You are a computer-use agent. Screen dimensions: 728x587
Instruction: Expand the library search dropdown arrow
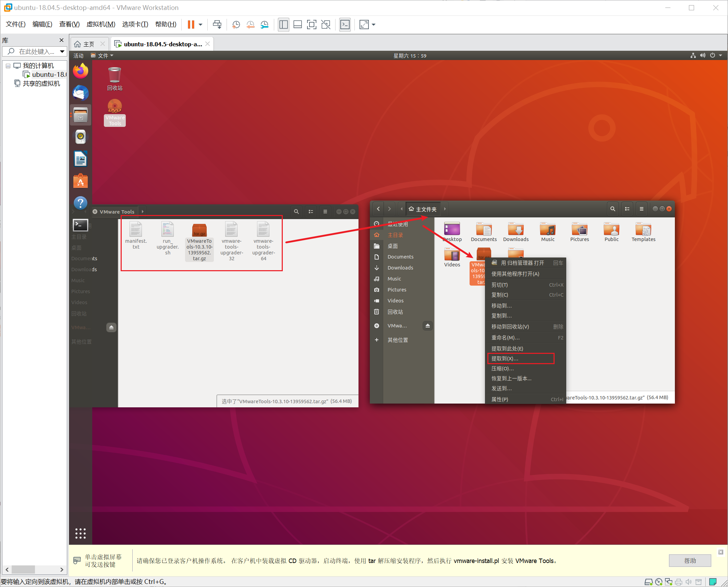[62, 51]
